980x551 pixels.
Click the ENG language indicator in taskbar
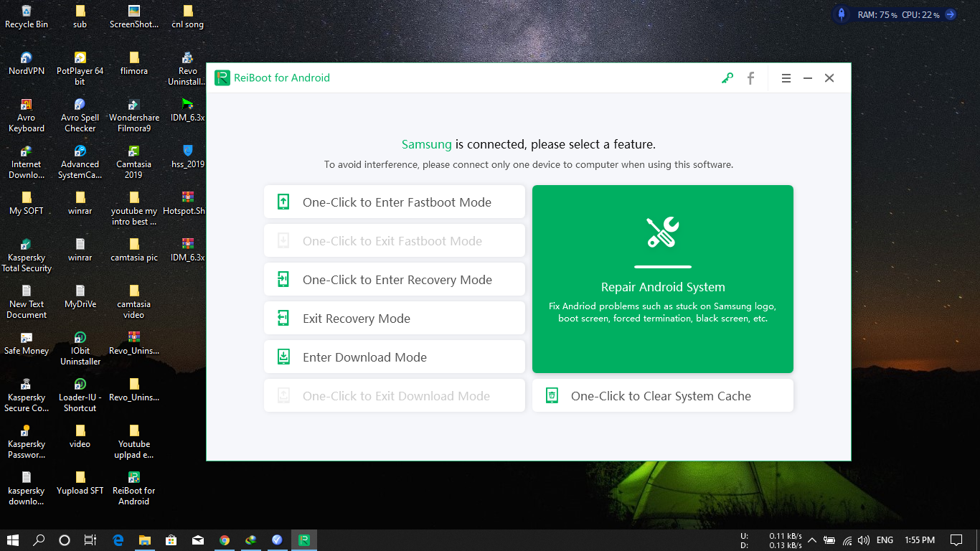[885, 540]
